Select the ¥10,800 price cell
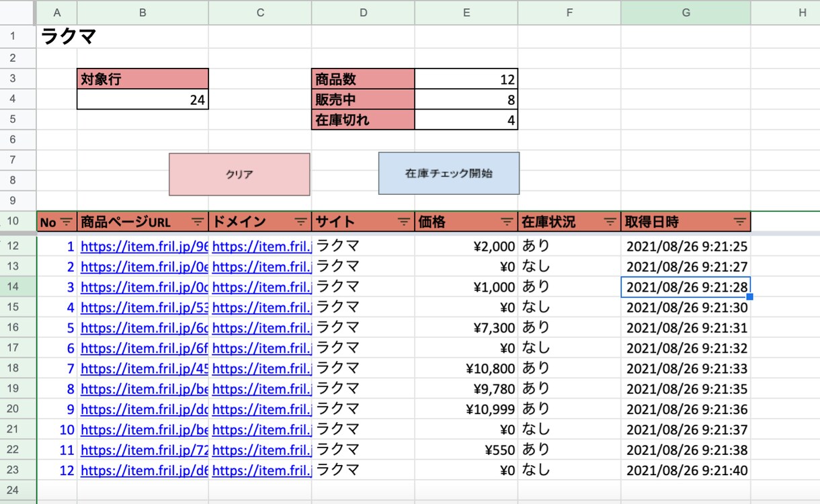The width and height of the screenshot is (820, 504). pos(466,369)
